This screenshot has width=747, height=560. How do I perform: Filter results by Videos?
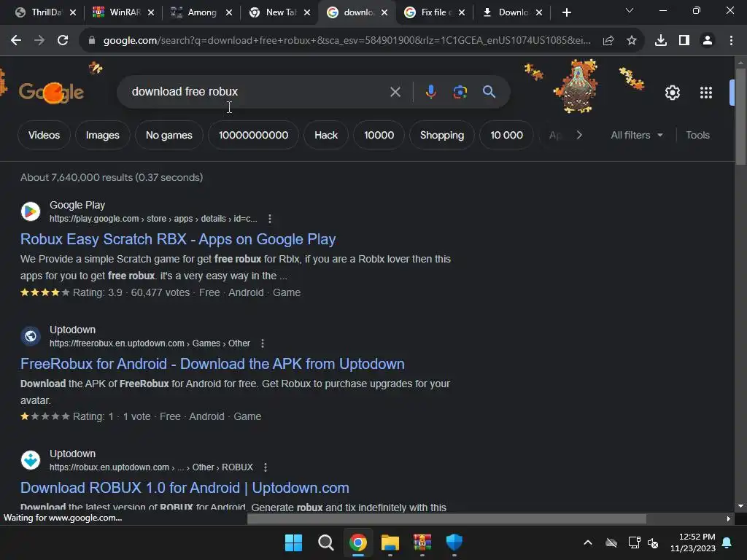point(44,135)
